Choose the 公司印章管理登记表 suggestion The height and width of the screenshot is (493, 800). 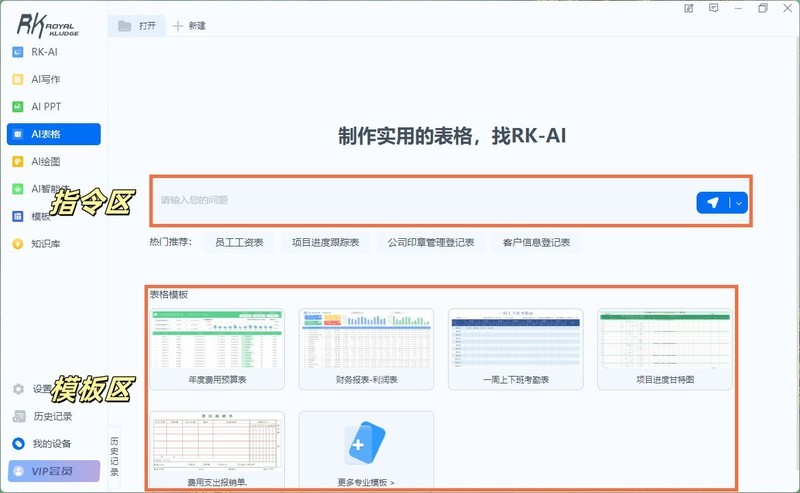click(x=431, y=242)
